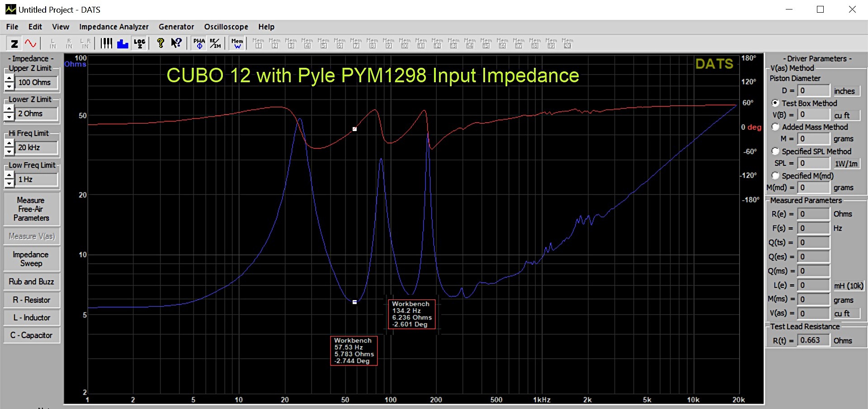Toggle the LOG Z scale icon
The height and width of the screenshot is (409, 868).
click(x=139, y=43)
